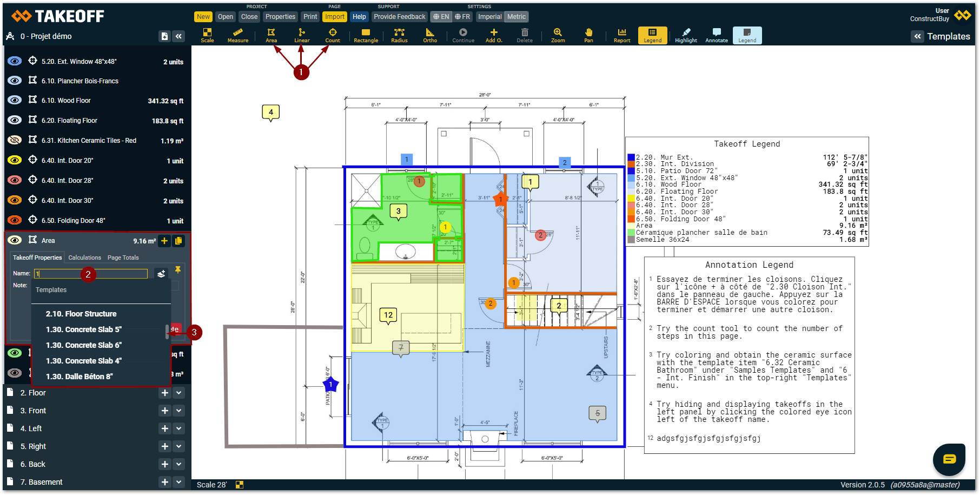The image size is (980, 495).
Task: Switch to the Calculations tab
Action: pyautogui.click(x=84, y=258)
